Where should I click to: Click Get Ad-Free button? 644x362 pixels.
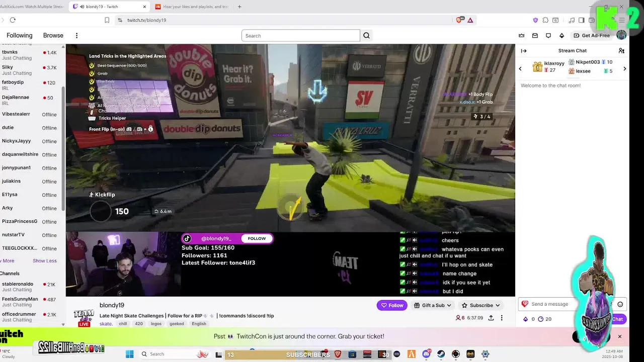pyautogui.click(x=592, y=36)
